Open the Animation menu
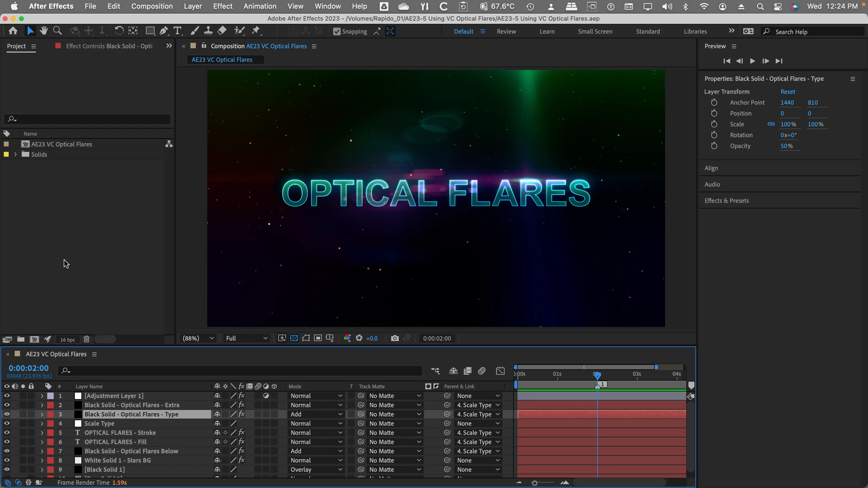 click(x=260, y=6)
